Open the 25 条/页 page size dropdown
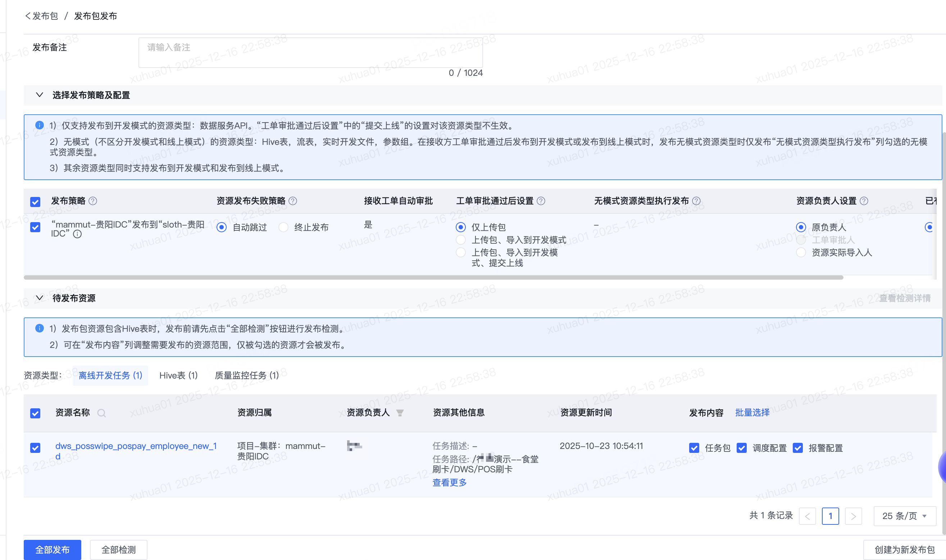 pyautogui.click(x=905, y=516)
